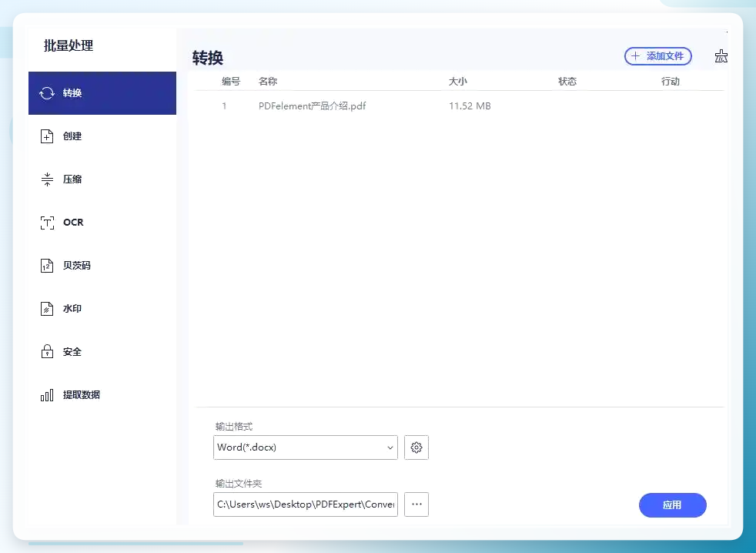Click the 水印 watermark icon
Screen dimensions: 756x553
coord(47,309)
